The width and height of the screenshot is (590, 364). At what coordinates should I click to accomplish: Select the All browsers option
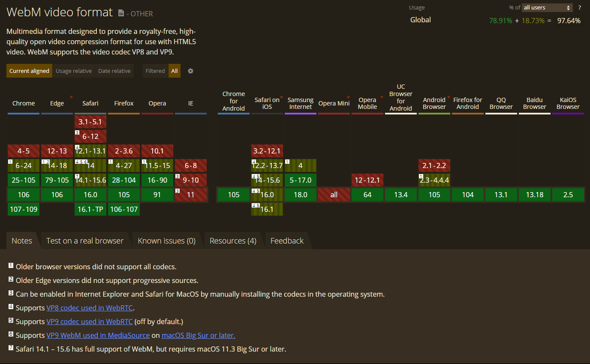click(175, 71)
